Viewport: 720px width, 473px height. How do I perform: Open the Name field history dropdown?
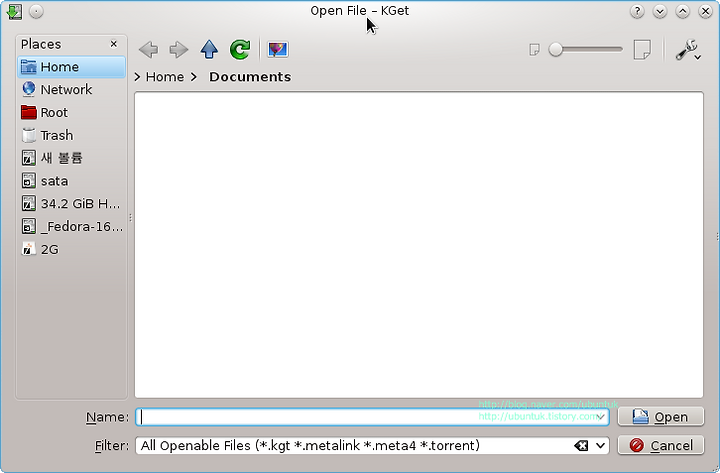601,417
